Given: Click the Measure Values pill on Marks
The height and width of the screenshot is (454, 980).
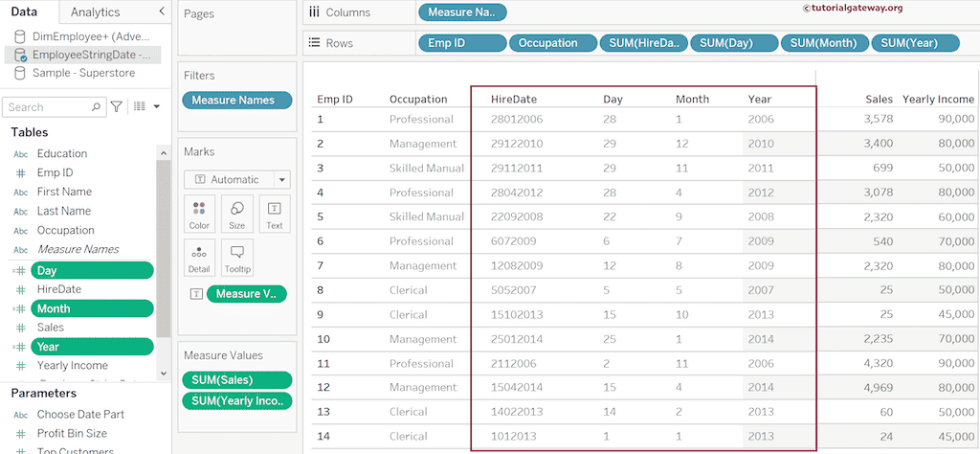Looking at the screenshot, I should (x=246, y=294).
